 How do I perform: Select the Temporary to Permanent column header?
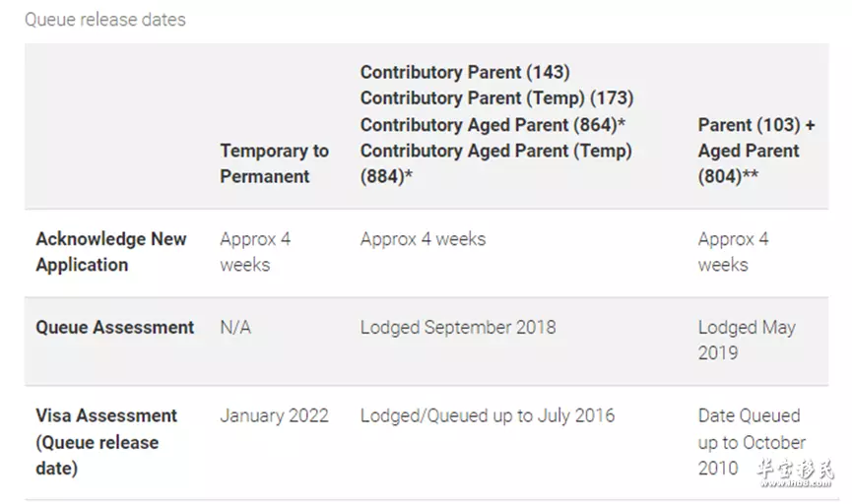pyautogui.click(x=275, y=163)
